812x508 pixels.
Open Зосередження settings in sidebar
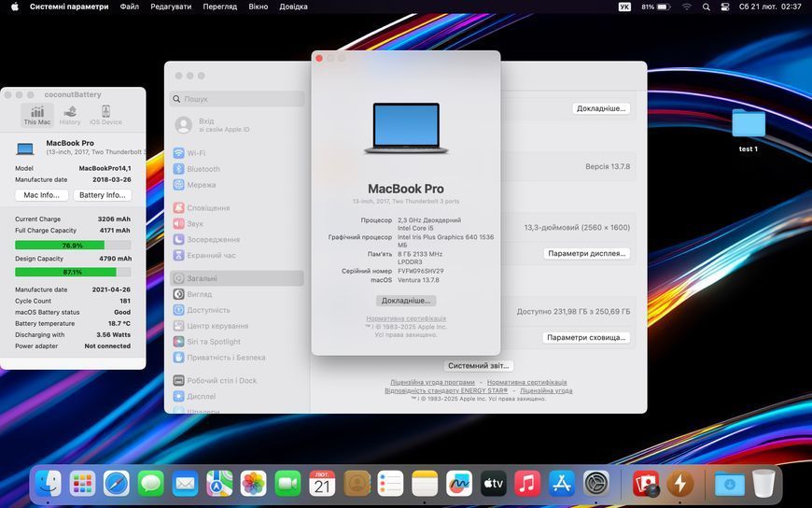tap(237, 239)
